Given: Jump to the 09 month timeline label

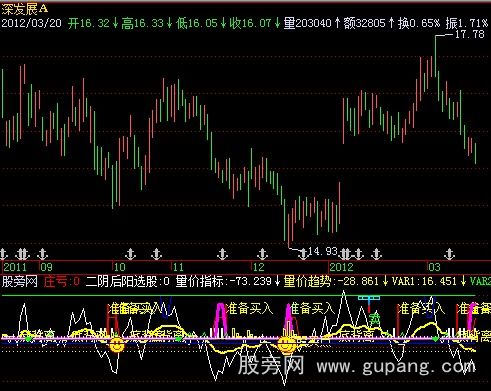Looking at the screenshot, I should pos(47,267).
